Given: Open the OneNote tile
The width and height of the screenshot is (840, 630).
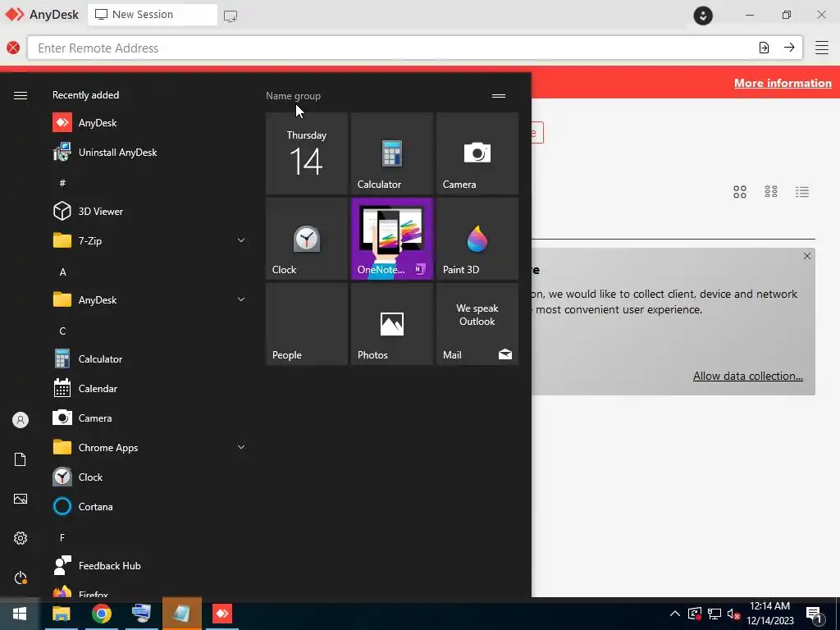Looking at the screenshot, I should (391, 239).
